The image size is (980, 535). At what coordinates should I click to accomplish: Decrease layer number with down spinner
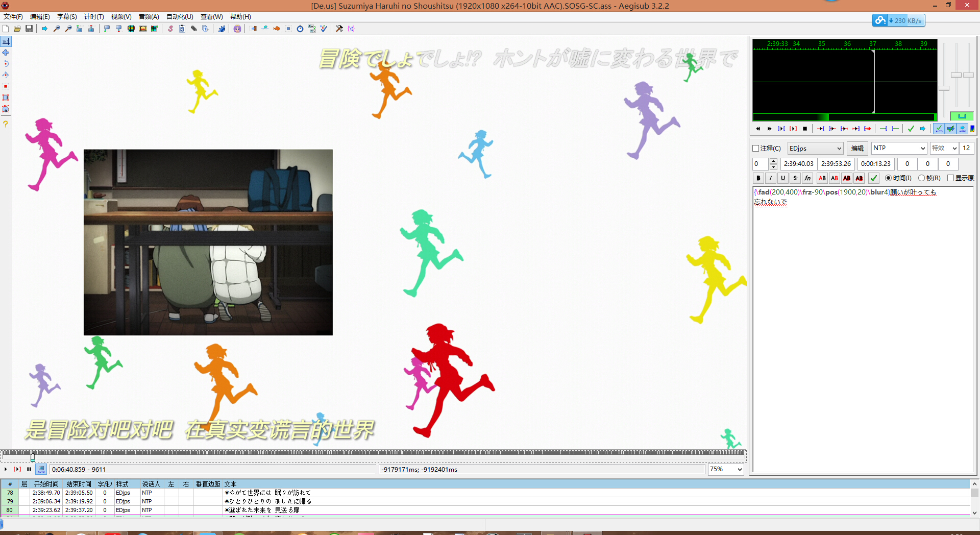coord(774,167)
